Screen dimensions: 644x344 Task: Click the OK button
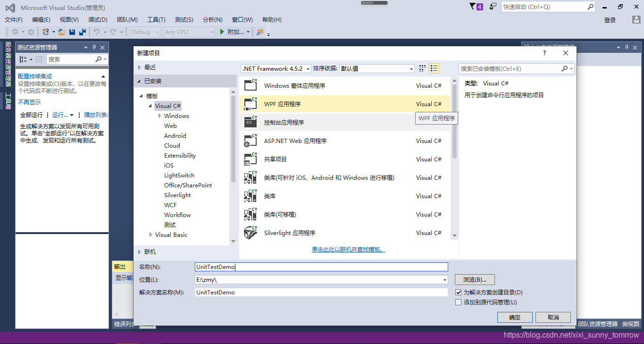click(515, 317)
